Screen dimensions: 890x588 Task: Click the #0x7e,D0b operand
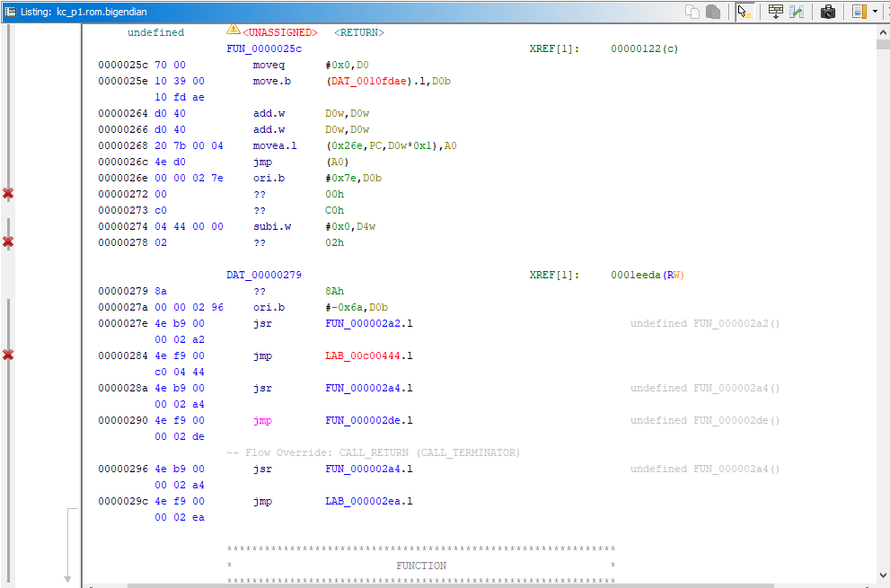pos(354,179)
